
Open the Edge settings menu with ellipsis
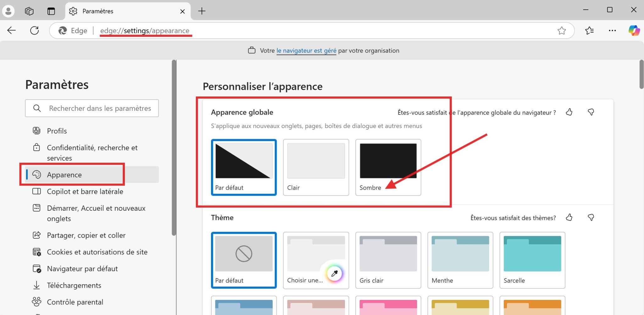[x=612, y=30]
